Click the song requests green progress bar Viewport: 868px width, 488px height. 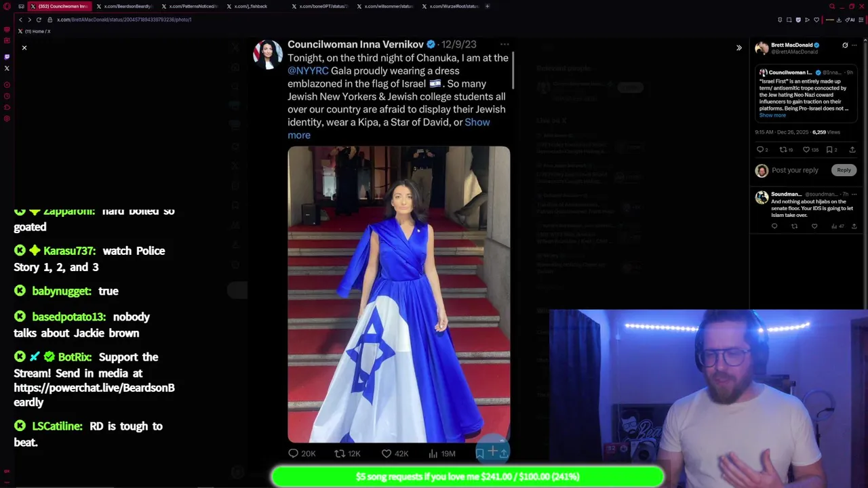467,476
